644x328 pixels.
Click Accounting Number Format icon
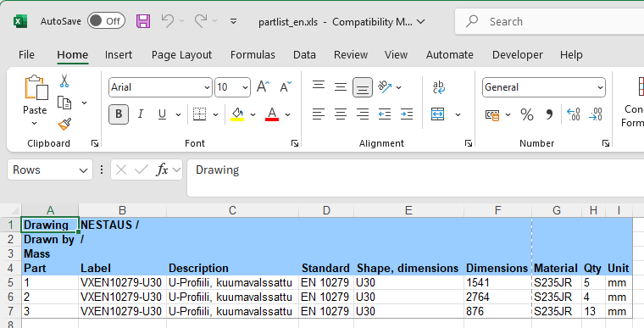coord(492,114)
